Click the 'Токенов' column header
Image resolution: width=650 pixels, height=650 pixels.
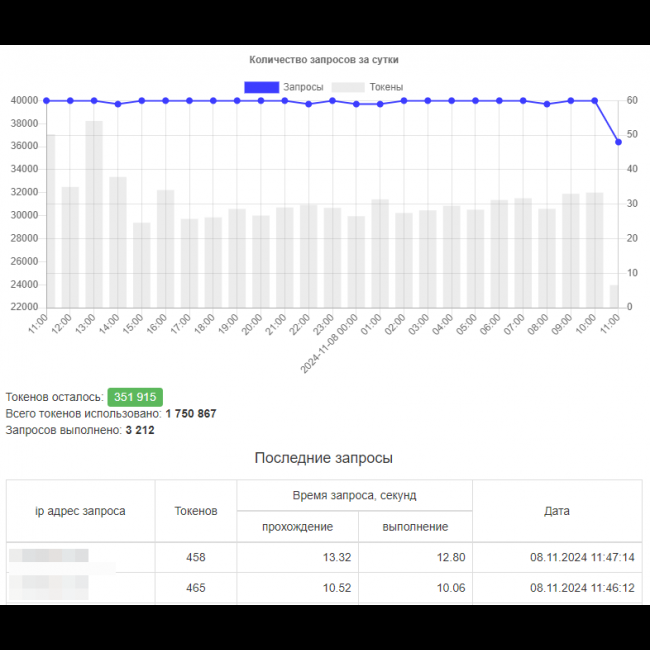click(x=195, y=511)
